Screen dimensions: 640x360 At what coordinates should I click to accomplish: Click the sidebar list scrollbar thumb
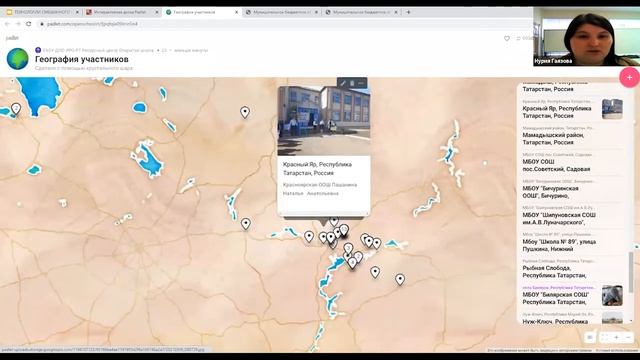pos(631,272)
